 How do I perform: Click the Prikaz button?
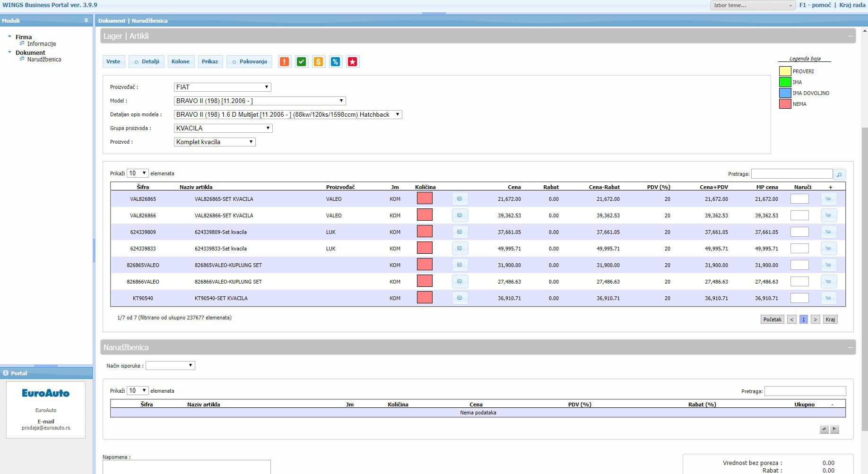click(210, 62)
